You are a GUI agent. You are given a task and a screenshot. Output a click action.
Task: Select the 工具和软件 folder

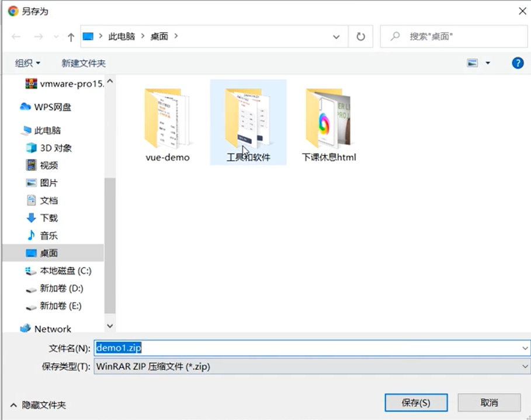pos(248,124)
